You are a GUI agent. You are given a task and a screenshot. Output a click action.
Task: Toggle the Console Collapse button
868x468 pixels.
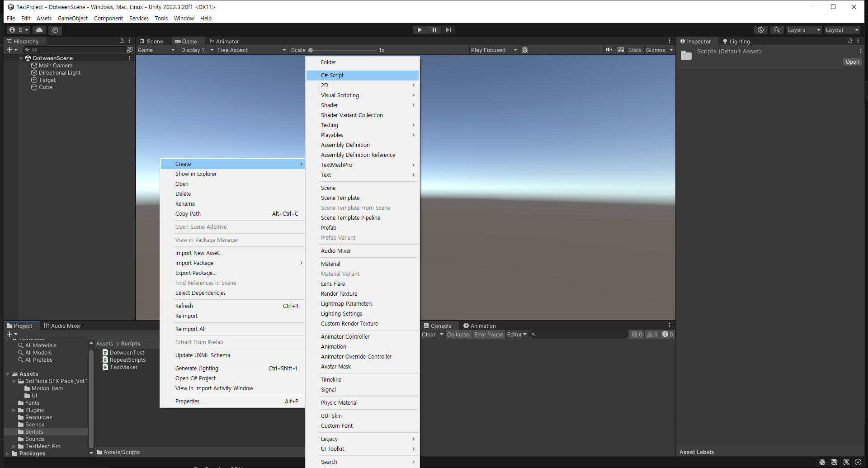[x=458, y=335]
